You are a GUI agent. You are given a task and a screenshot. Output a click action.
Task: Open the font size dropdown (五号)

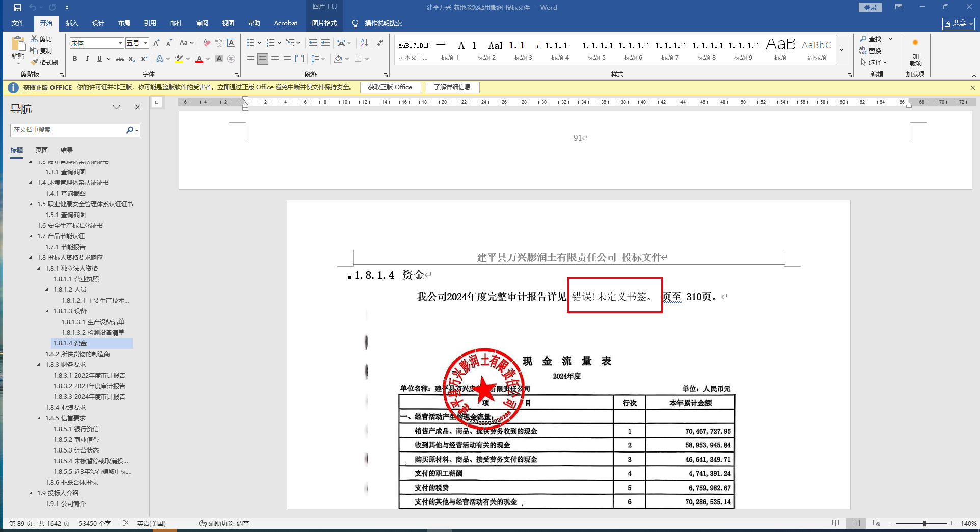[145, 43]
